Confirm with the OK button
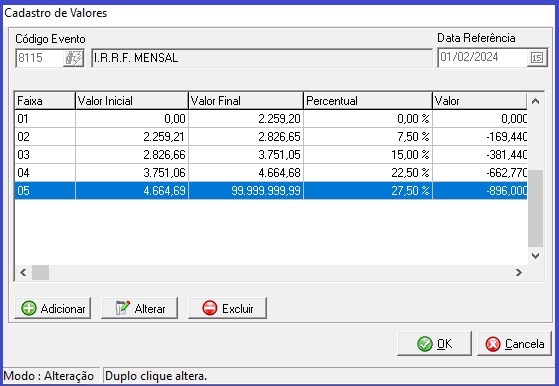The width and height of the screenshot is (559, 386). point(434,344)
